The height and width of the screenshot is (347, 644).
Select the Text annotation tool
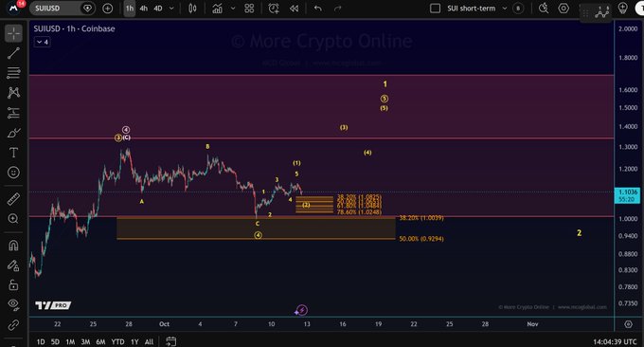[x=13, y=153]
